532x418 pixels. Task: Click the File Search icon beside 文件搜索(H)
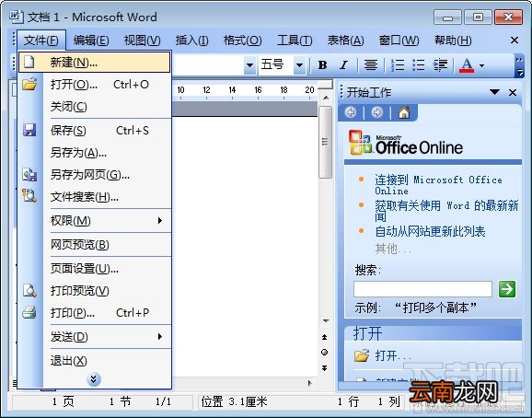tap(29, 196)
